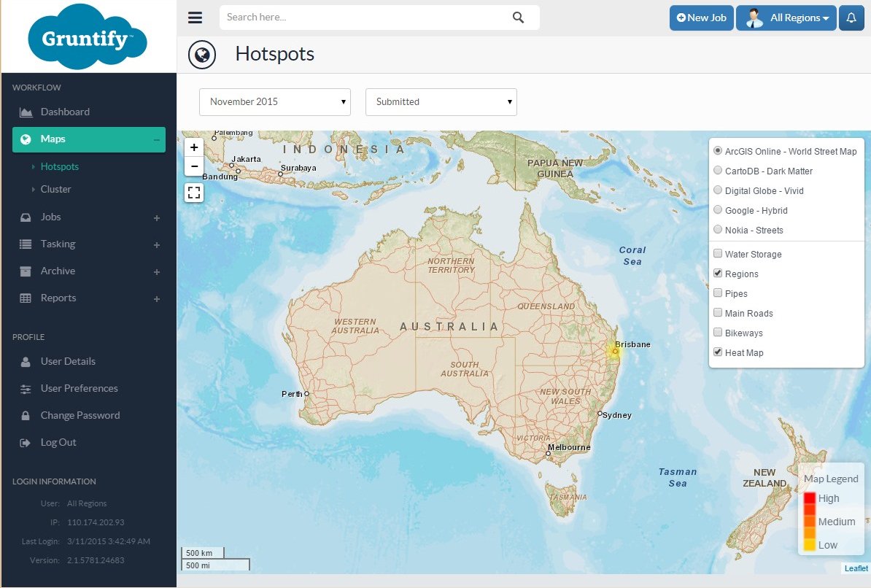
Task: Zoom in using the plus map control
Action: tap(193, 147)
